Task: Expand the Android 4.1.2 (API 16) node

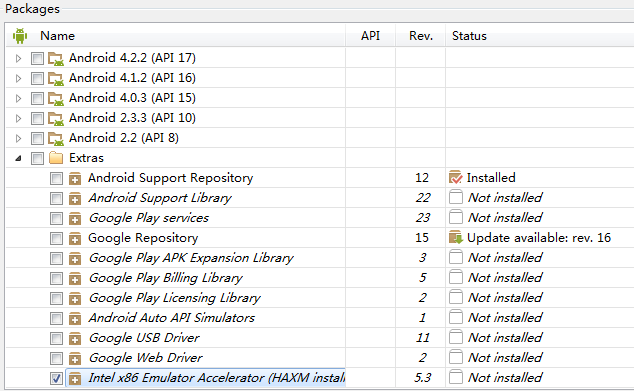Action: pos(18,78)
